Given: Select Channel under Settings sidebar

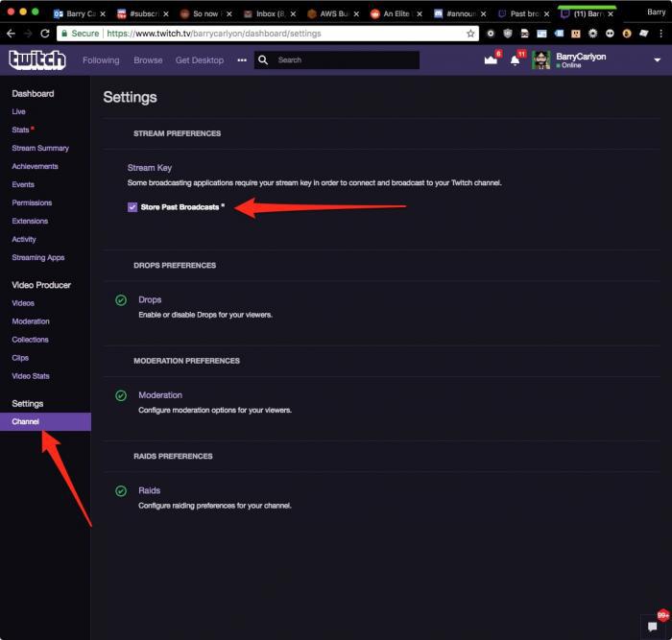Looking at the screenshot, I should pos(45,422).
